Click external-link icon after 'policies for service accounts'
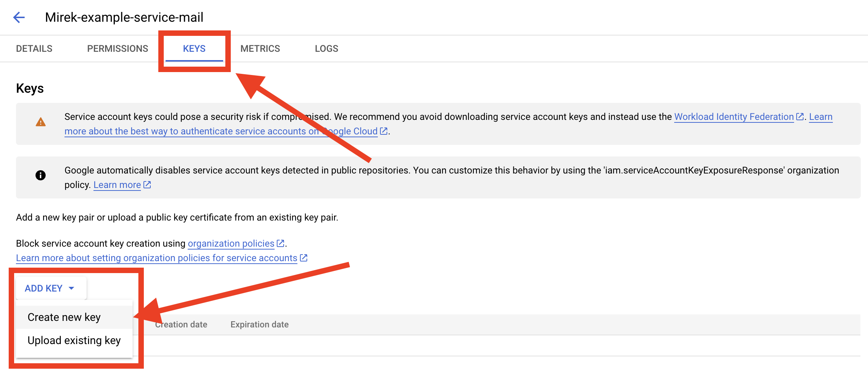The width and height of the screenshot is (868, 381). click(x=304, y=258)
